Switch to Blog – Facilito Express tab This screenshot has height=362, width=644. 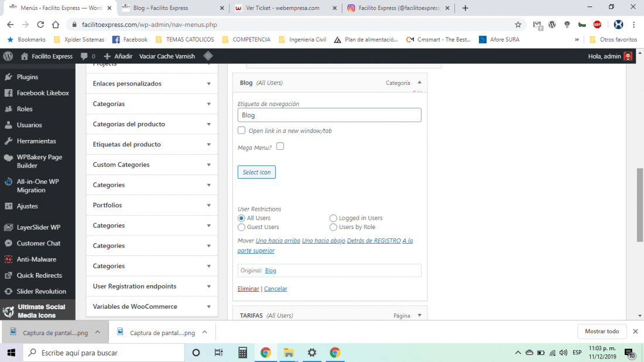coord(173,8)
